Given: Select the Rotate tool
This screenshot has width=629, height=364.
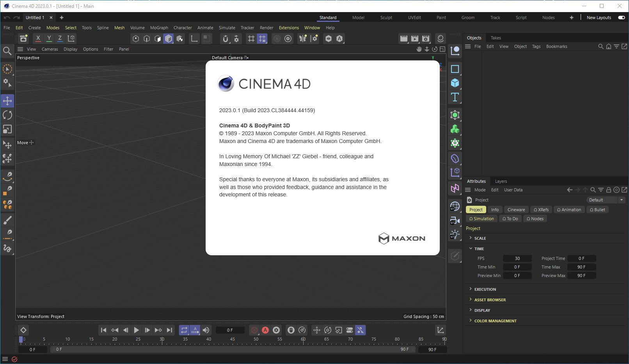Looking at the screenshot, I should pos(7,115).
